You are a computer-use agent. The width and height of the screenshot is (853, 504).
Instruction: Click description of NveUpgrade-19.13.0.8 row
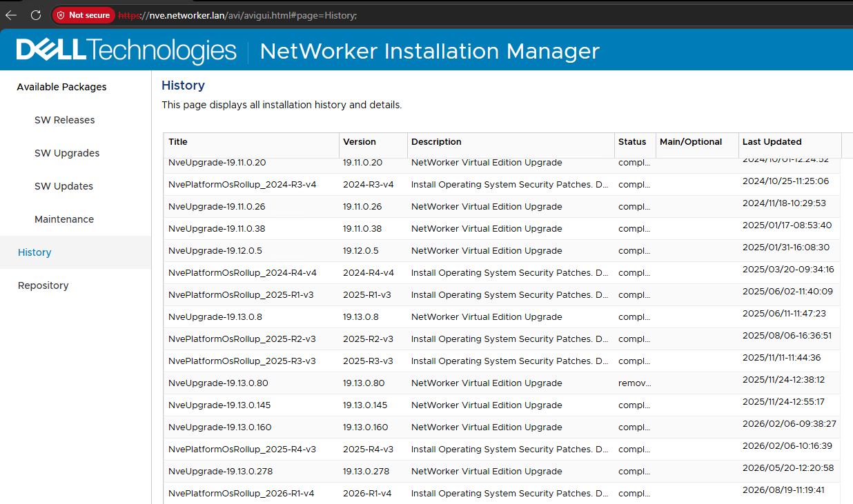[x=487, y=317]
